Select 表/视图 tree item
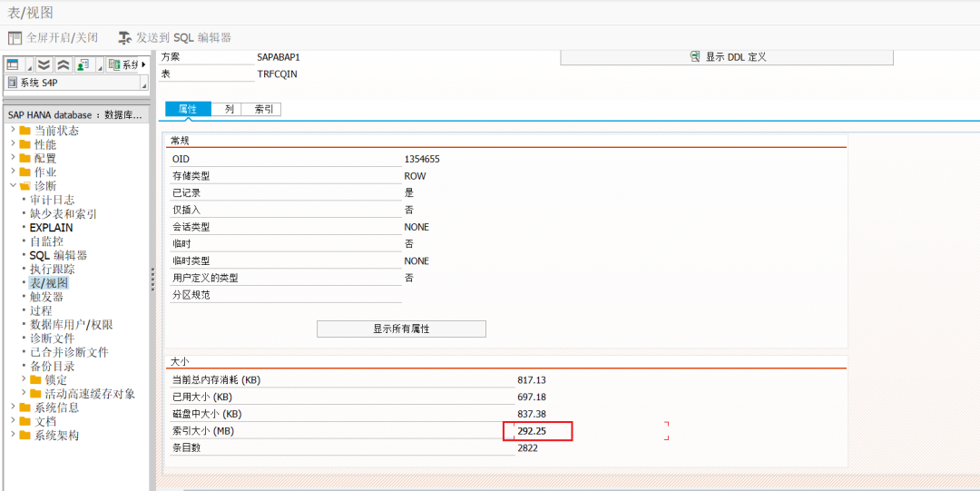The width and height of the screenshot is (980, 491). [x=49, y=283]
